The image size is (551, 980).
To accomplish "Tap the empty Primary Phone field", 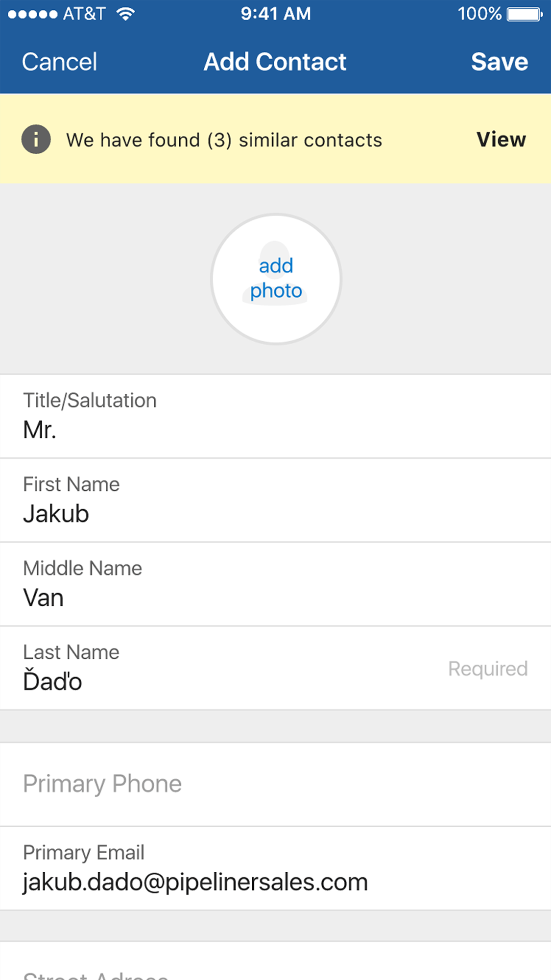I will pos(275,784).
